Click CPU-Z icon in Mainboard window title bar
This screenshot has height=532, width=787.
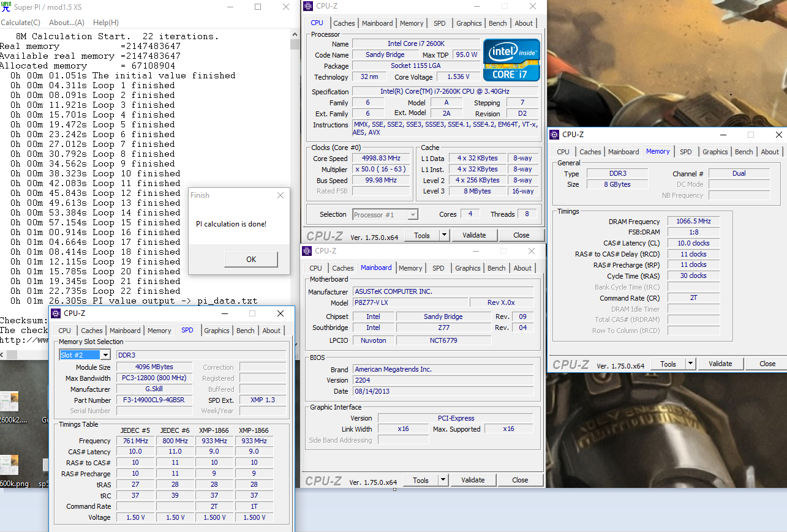(x=307, y=251)
